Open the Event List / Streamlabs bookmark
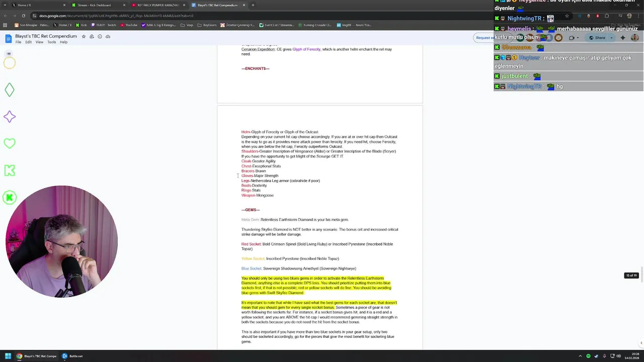This screenshot has height=362, width=644. tap(277, 25)
